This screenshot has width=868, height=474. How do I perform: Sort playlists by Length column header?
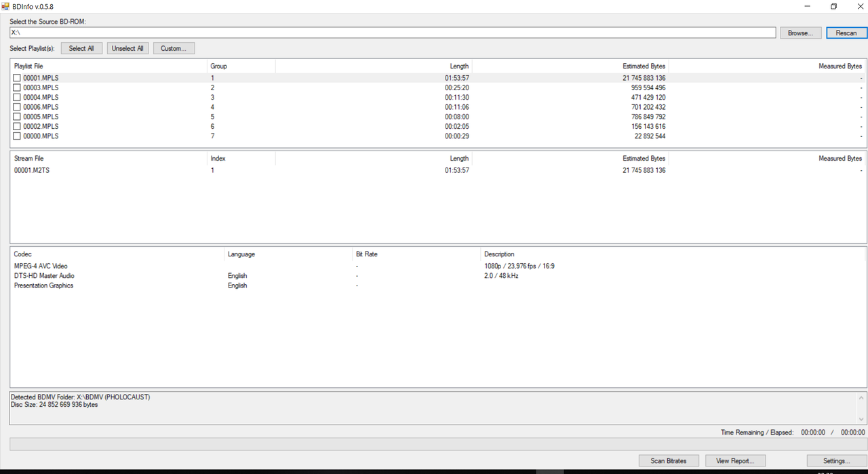click(374, 66)
